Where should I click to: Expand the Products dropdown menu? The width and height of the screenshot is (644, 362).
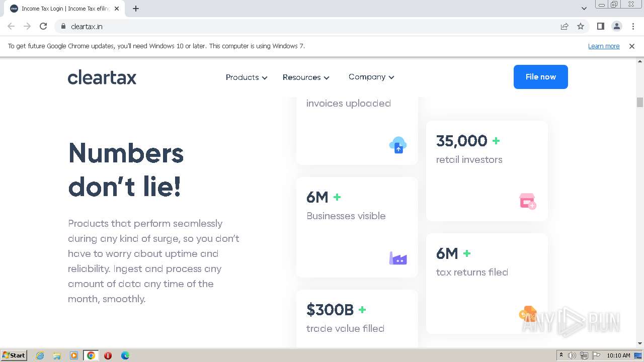coord(247,77)
